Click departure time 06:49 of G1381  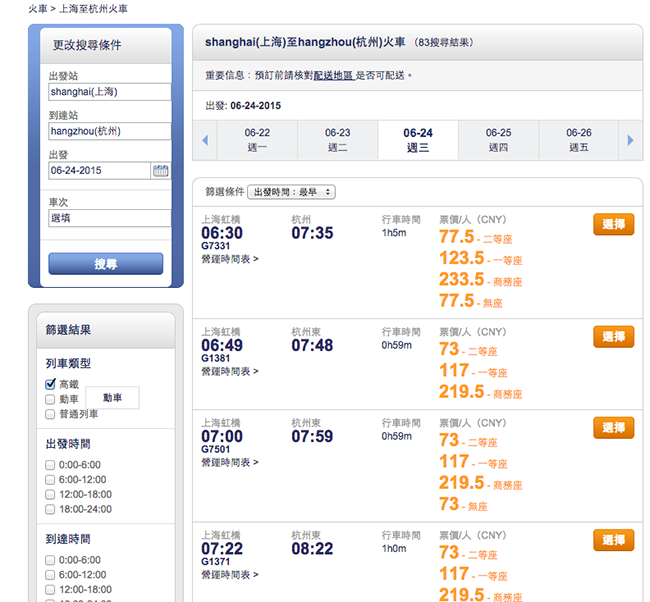click(x=222, y=345)
